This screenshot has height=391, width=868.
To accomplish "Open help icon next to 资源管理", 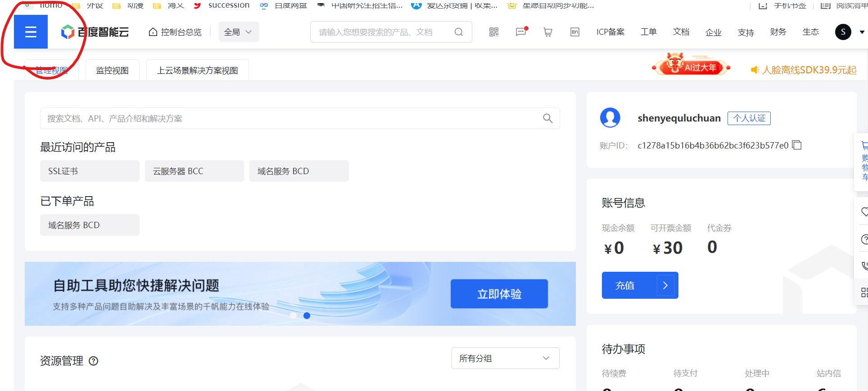I will pyautogui.click(x=94, y=361).
